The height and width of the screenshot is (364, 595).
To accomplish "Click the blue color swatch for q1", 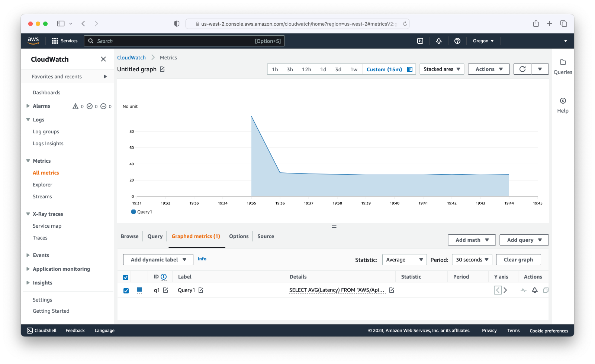I will (139, 290).
